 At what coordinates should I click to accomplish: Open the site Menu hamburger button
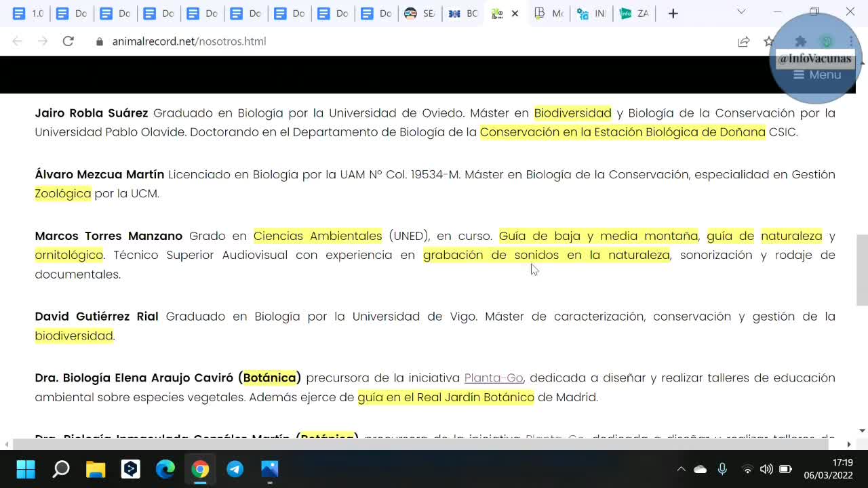pyautogui.click(x=817, y=75)
